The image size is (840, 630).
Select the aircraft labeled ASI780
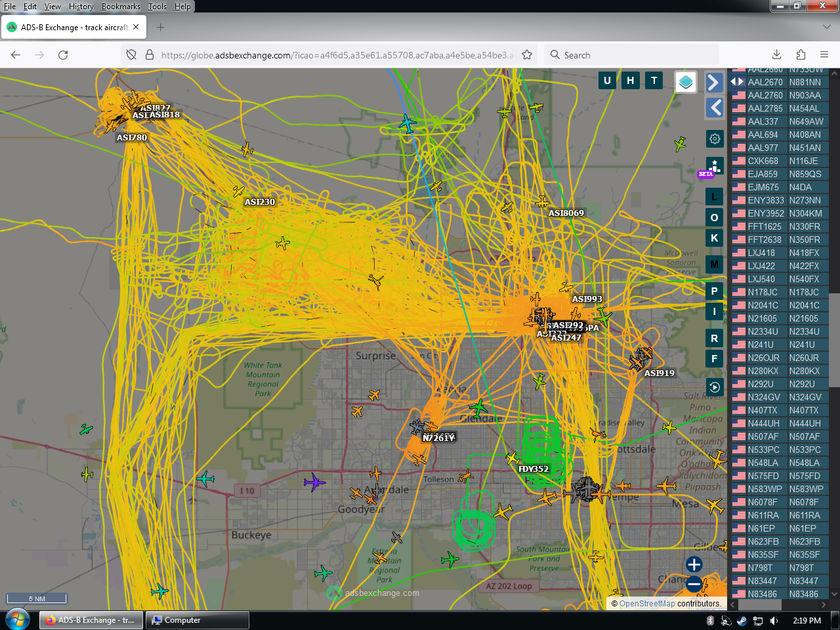pos(112,127)
